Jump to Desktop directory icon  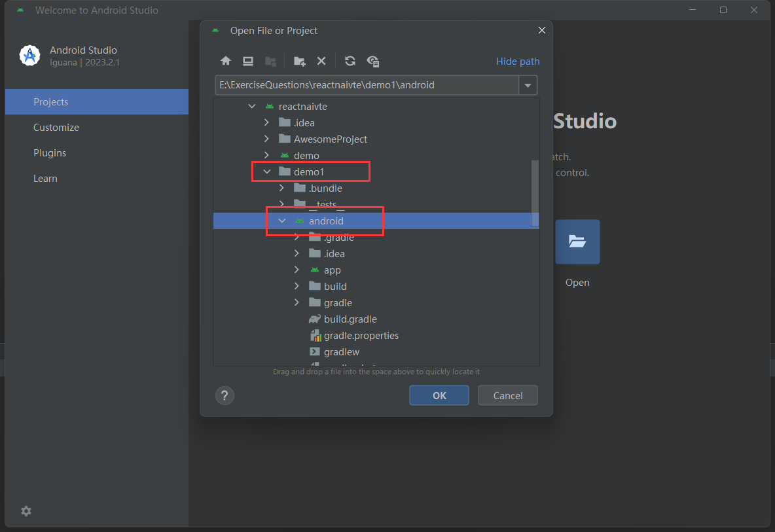click(248, 61)
